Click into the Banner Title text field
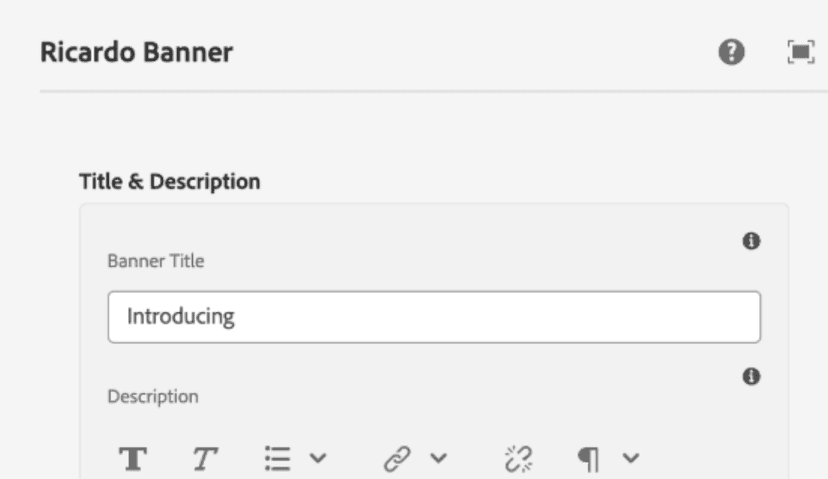This screenshot has width=828, height=479. click(433, 317)
